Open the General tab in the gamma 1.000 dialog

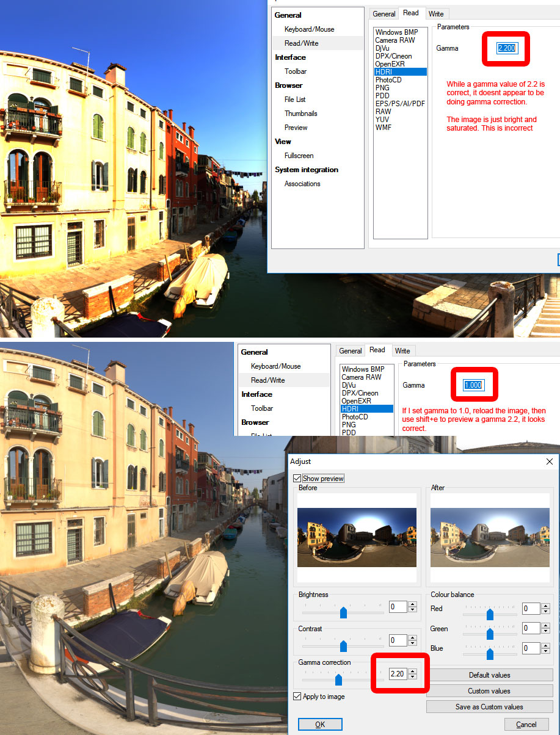click(351, 350)
